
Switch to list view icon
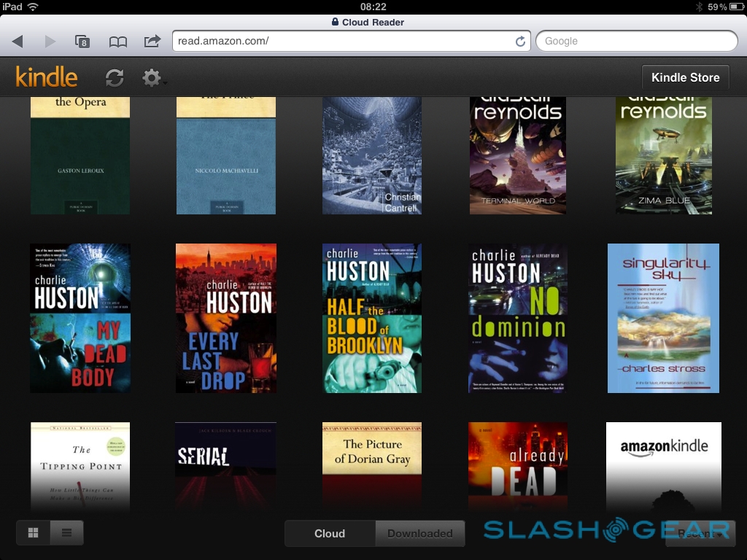click(66, 533)
